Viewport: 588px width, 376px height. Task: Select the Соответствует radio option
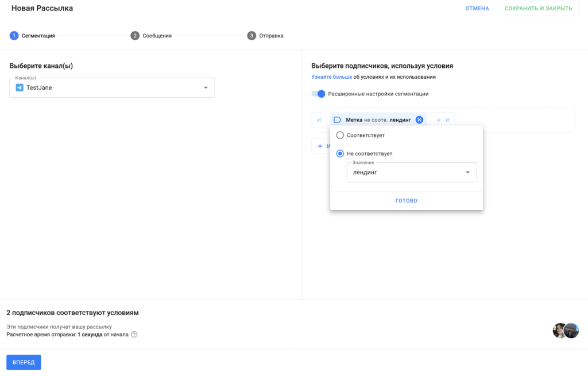[340, 135]
